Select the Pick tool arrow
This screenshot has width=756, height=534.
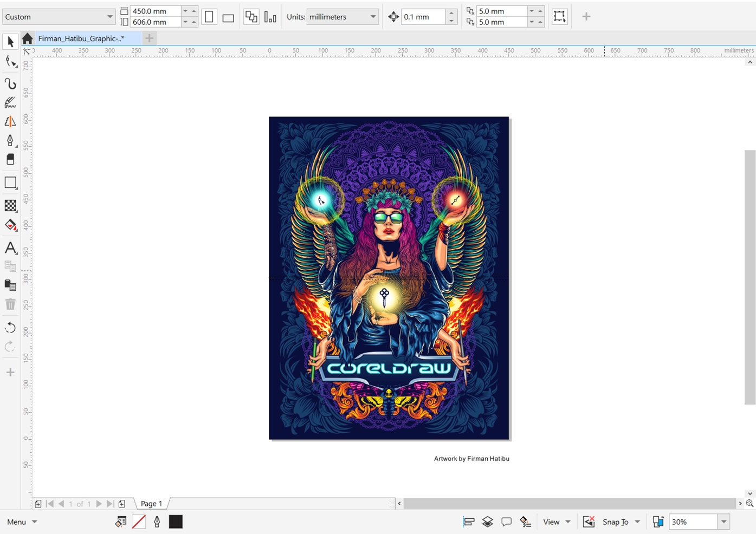10,42
